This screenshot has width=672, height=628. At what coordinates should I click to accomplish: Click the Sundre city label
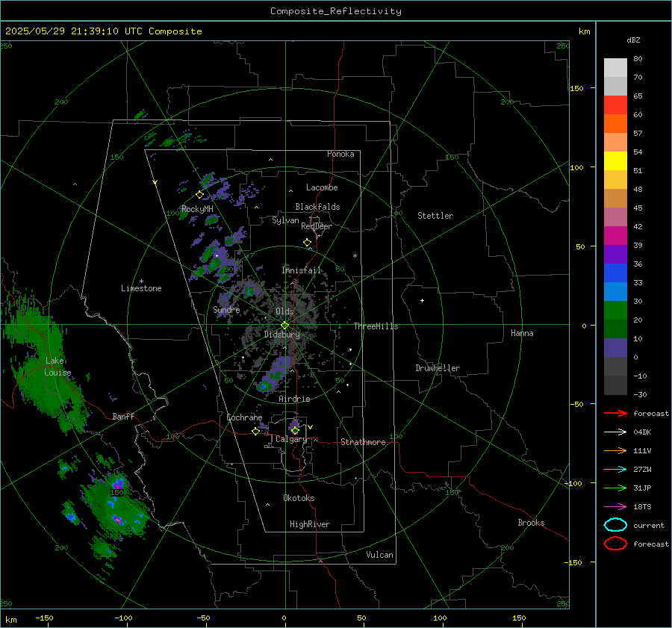[226, 309]
